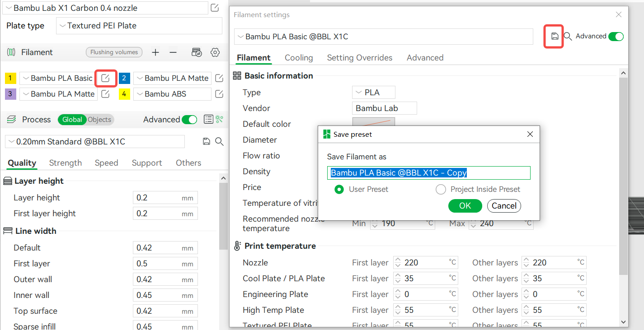Search the process settings

pos(219,141)
